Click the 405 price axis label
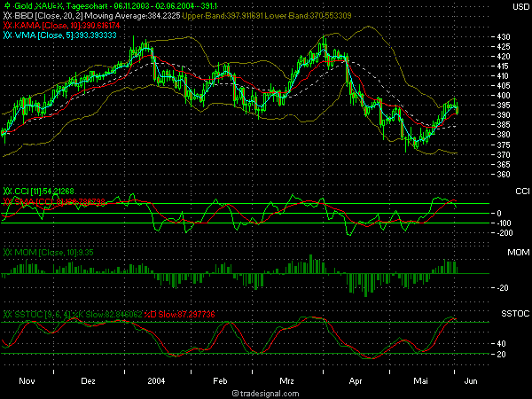The width and height of the screenshot is (532, 399). tap(504, 86)
